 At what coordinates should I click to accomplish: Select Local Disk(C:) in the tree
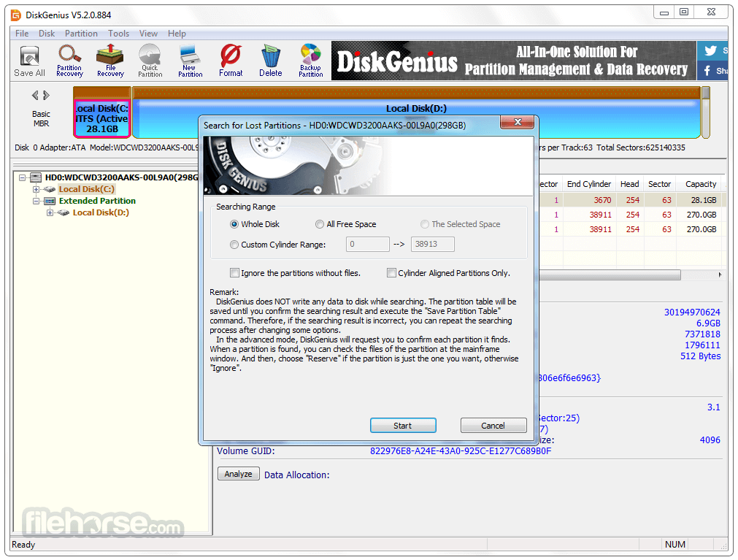coord(87,189)
